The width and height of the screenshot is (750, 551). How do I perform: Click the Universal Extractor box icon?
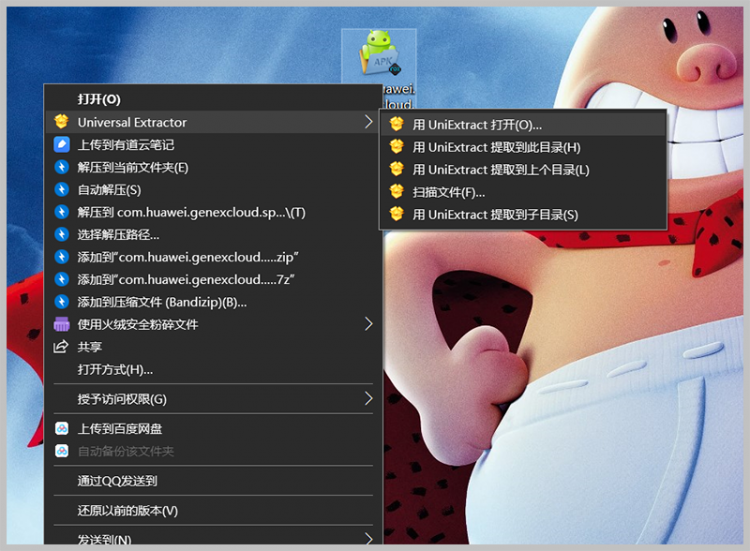point(61,122)
